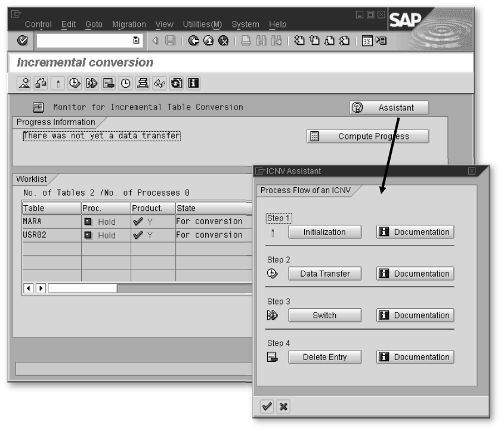Click the green Back arrow icon
The width and height of the screenshot is (504, 431).
click(193, 41)
